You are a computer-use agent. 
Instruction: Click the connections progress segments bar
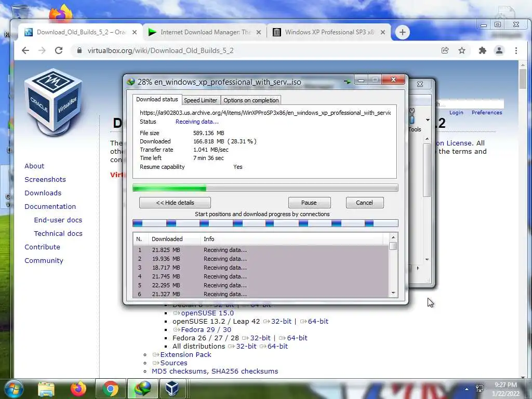click(x=265, y=223)
